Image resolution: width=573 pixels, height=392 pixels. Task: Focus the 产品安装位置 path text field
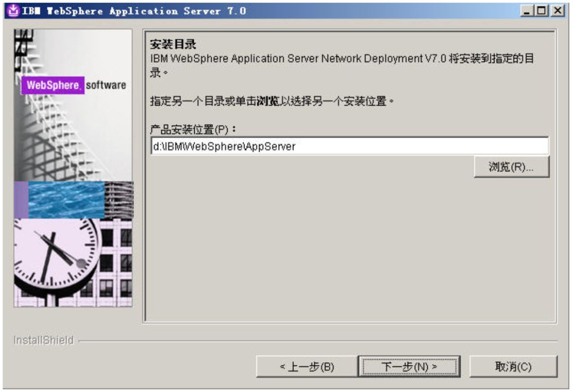[349, 146]
